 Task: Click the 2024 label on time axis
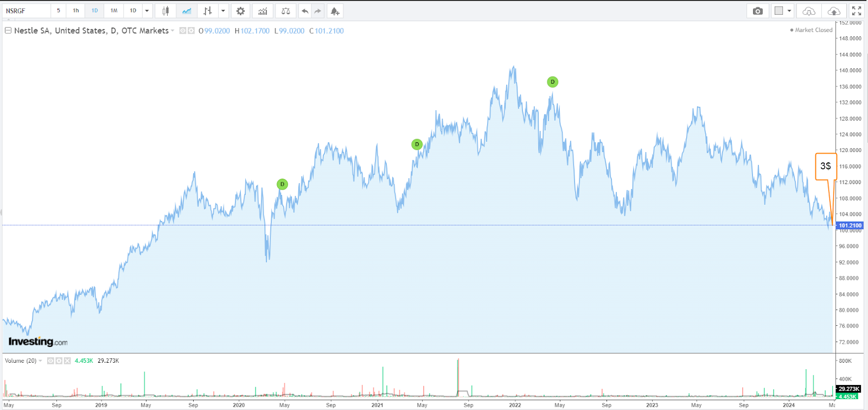[x=789, y=405]
